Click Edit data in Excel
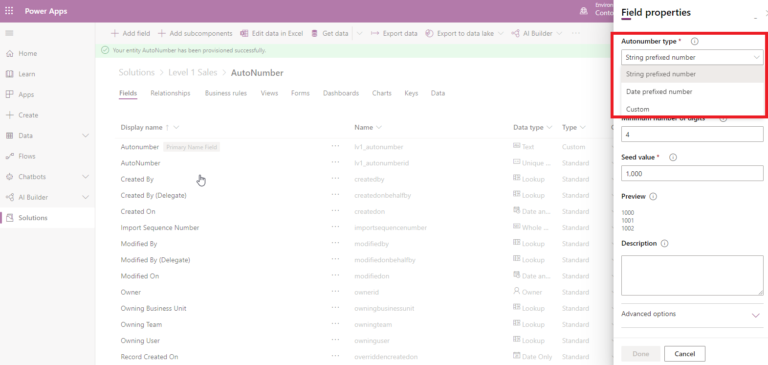The width and height of the screenshot is (768, 365). click(x=271, y=33)
